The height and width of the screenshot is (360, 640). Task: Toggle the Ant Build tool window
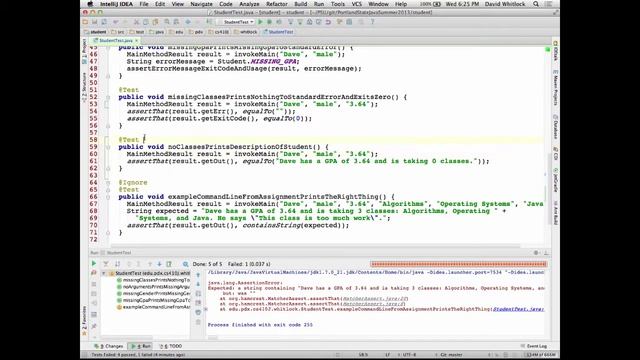[x=556, y=212]
